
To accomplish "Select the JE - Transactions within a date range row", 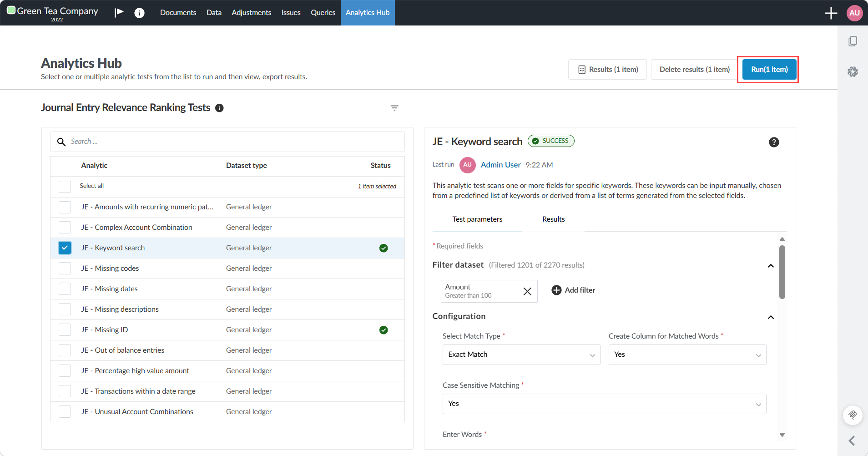I will tap(227, 391).
